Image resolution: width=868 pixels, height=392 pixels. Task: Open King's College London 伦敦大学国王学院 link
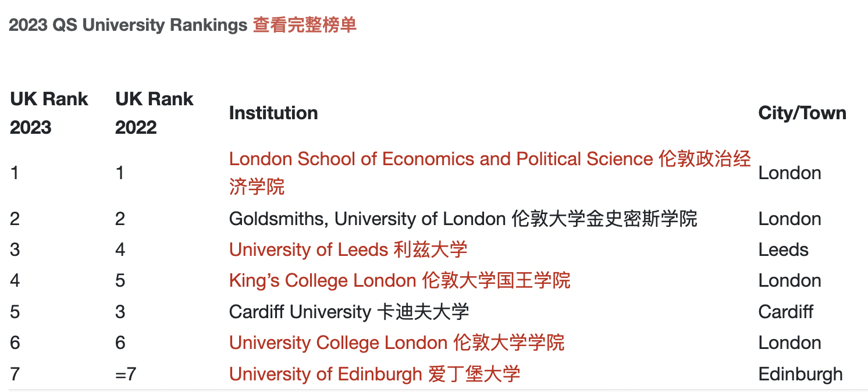click(400, 281)
